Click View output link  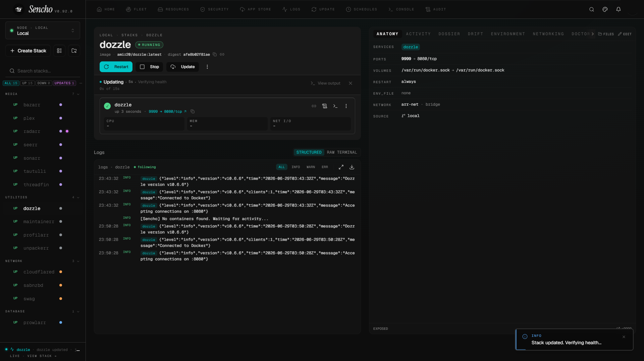point(325,83)
